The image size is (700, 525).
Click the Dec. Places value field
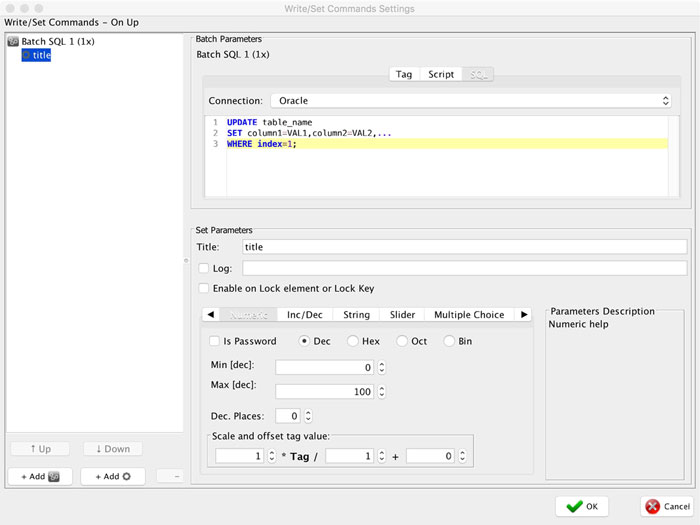tap(288, 416)
